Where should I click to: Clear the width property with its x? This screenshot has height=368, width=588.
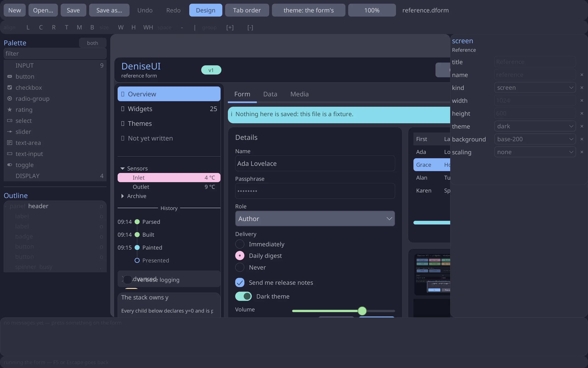(582, 101)
